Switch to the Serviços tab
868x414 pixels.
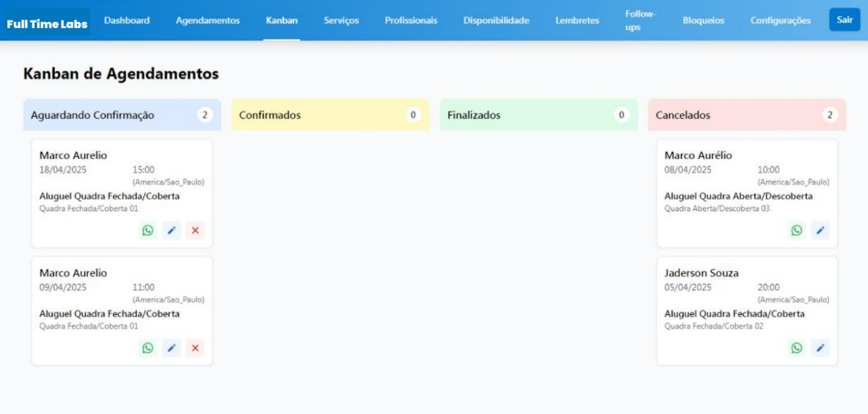coord(341,20)
